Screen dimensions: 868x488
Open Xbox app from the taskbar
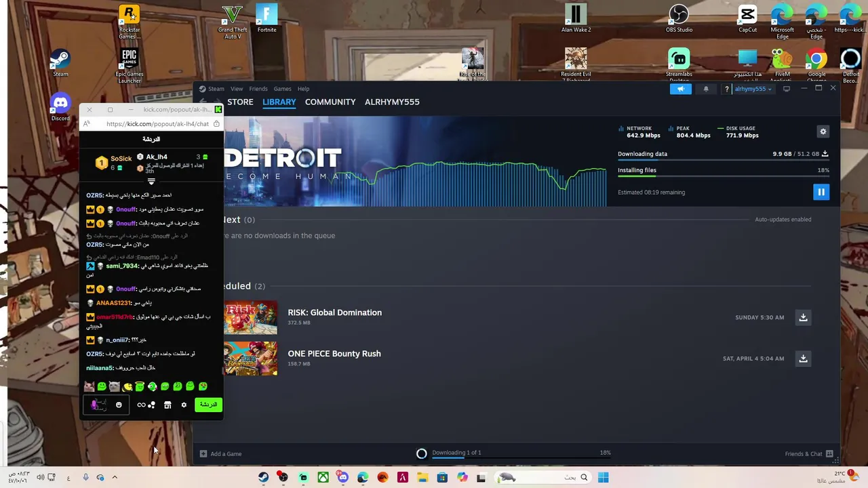323,478
